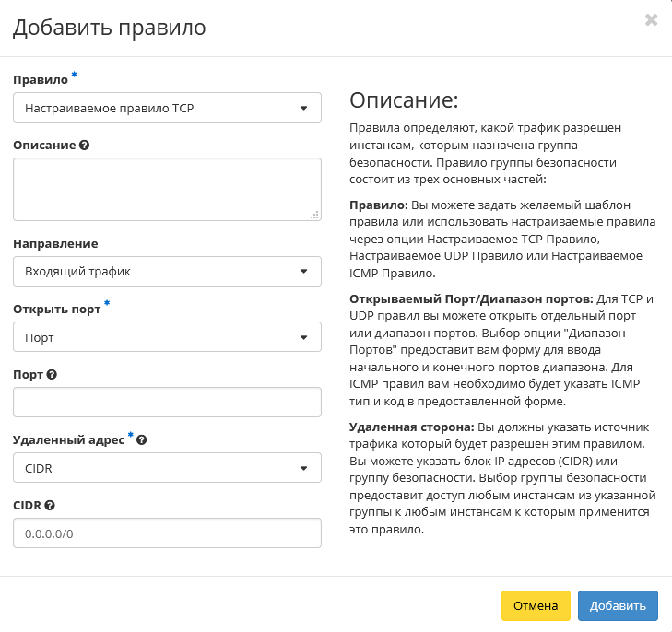Click the CIDR field with 0.0.0.0/0 placeholder

point(167,533)
